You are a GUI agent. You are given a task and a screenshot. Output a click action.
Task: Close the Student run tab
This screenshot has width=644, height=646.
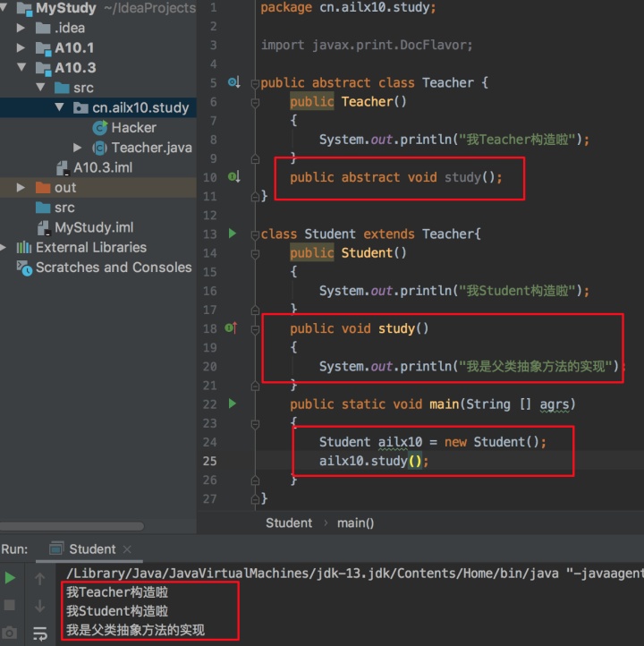pos(127,549)
